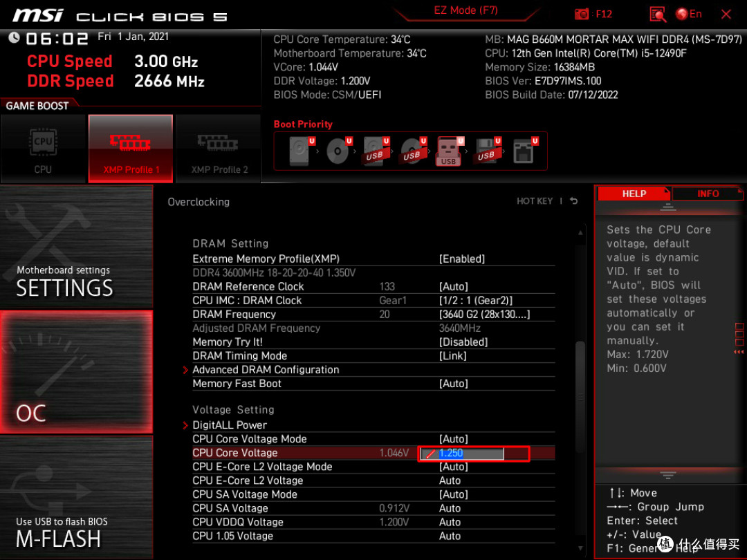Click the date Fri 1 Jan, 2021
The width and height of the screenshot is (747, 560).
coord(133,37)
